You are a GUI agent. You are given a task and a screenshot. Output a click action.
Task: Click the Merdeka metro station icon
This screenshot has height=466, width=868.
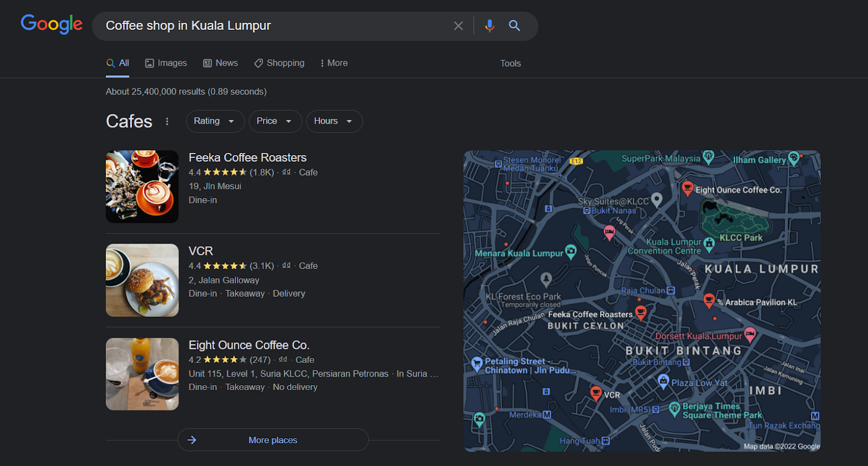pyautogui.click(x=547, y=415)
